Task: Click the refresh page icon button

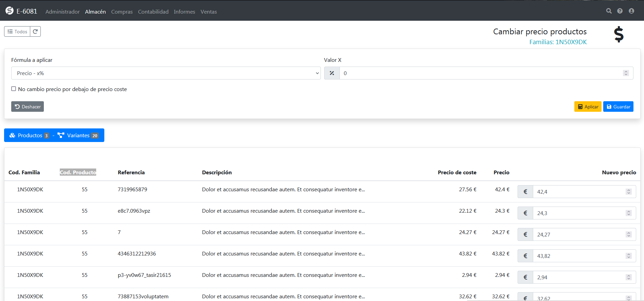Action: (x=35, y=32)
